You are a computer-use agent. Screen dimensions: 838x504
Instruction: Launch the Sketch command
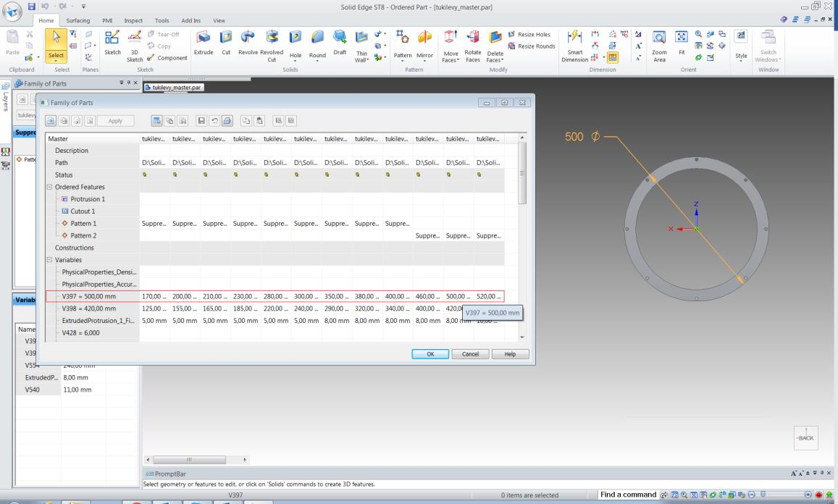112,43
